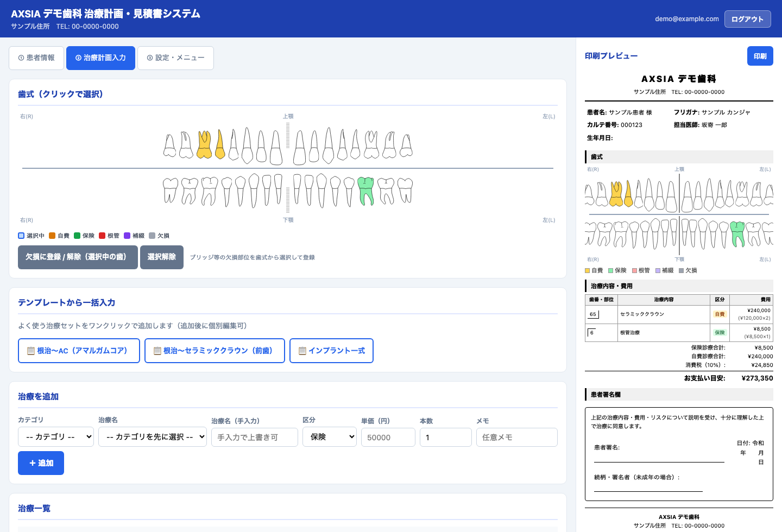Click the orange 自費 legend swatch
The height and width of the screenshot is (532, 782).
point(52,236)
